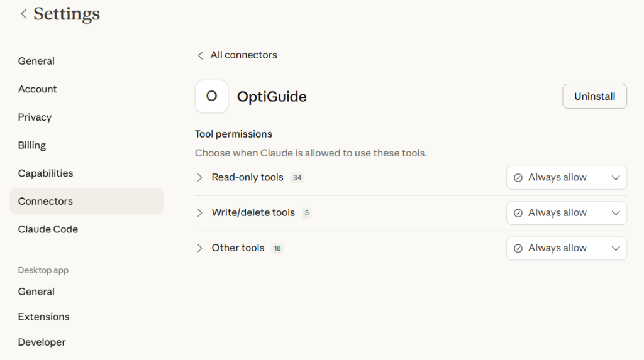Viewport: 644px width, 360px height.
Task: Open Read-only tools permission dropdown
Action: click(566, 178)
